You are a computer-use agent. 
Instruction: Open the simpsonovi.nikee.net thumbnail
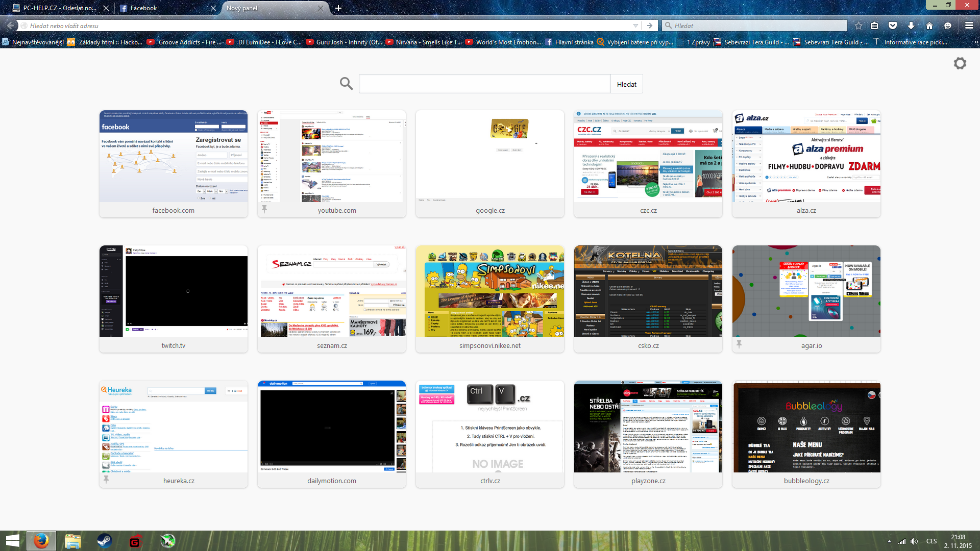tap(490, 291)
